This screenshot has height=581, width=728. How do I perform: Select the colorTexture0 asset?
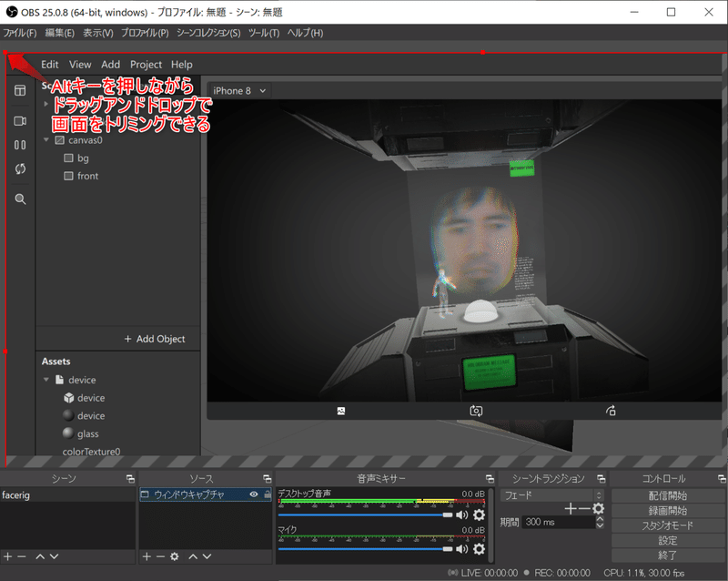tap(92, 452)
